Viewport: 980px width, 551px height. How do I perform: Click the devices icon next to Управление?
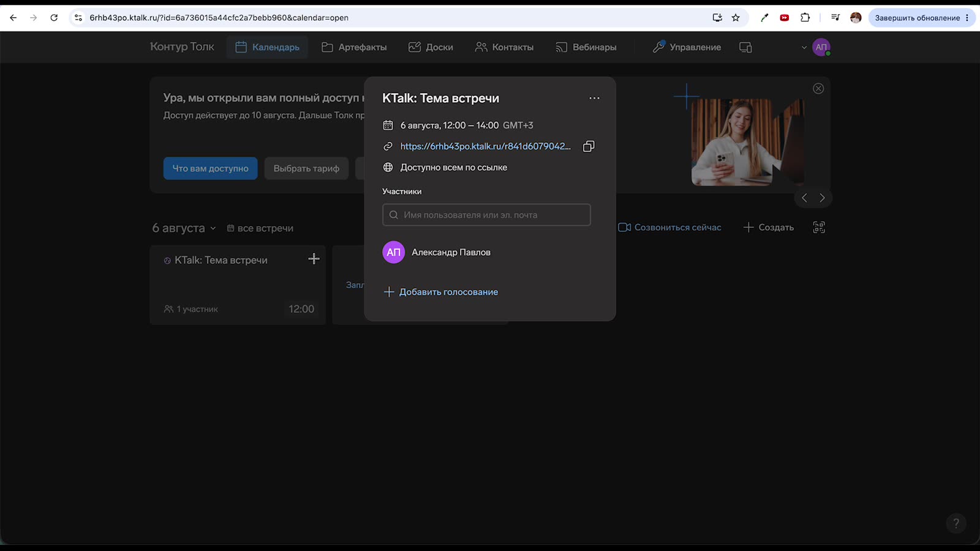tap(745, 47)
